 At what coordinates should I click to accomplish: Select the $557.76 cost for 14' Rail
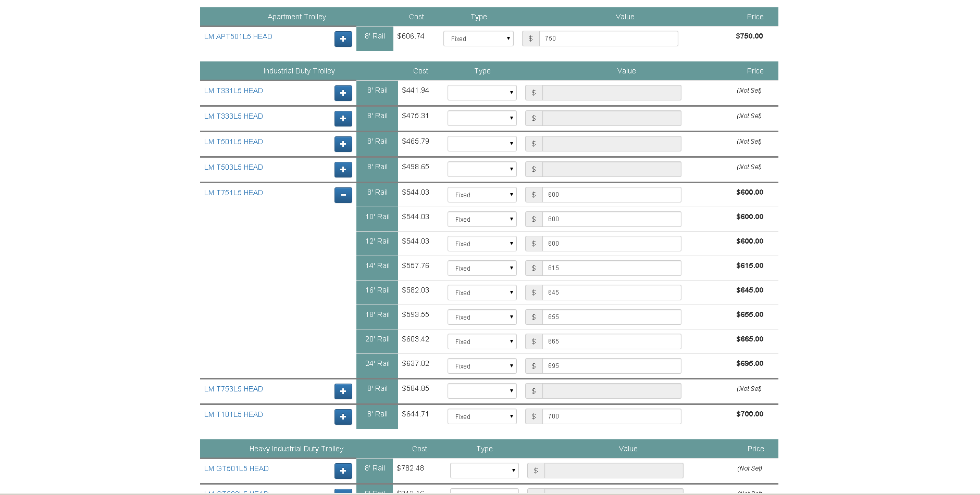click(x=415, y=265)
